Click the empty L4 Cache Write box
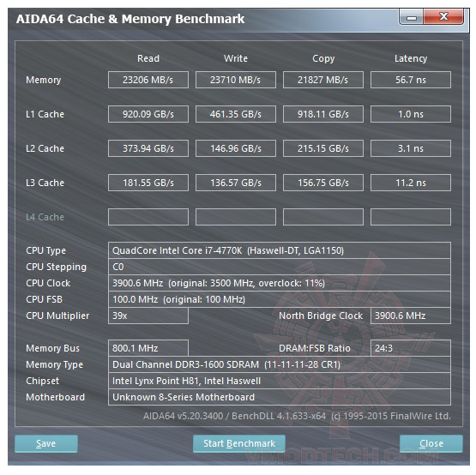 coord(236,217)
